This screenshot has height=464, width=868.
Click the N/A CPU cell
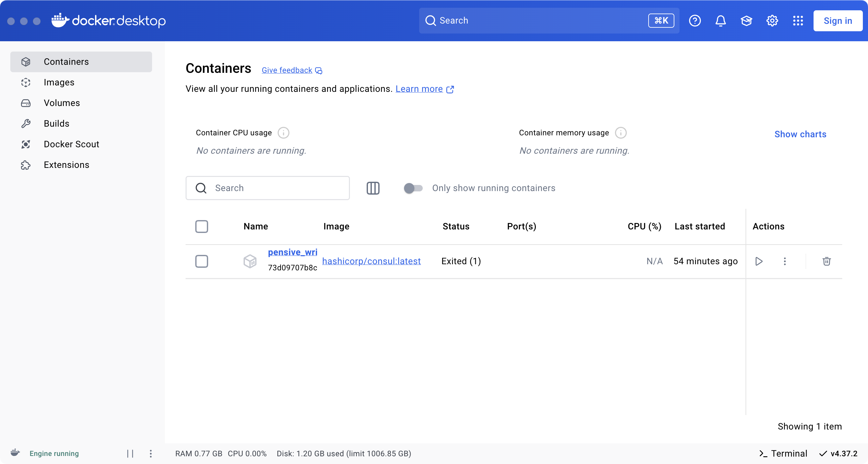coord(654,261)
